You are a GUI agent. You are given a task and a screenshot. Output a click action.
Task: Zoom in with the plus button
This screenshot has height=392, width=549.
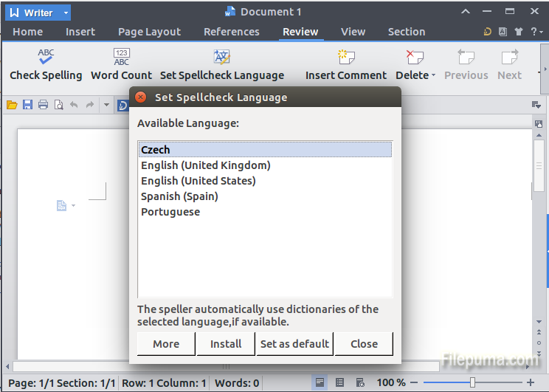pyautogui.click(x=531, y=382)
